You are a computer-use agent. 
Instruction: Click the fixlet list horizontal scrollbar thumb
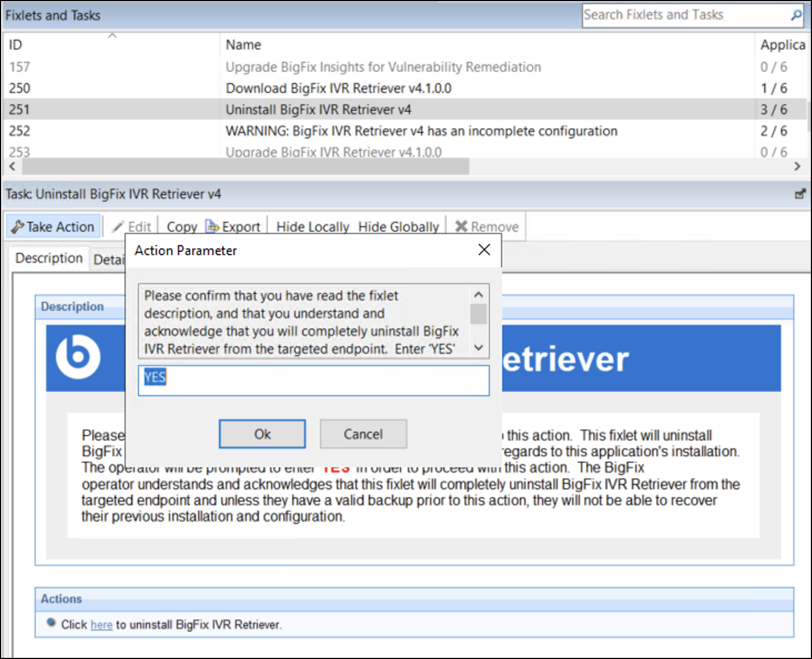(x=245, y=166)
